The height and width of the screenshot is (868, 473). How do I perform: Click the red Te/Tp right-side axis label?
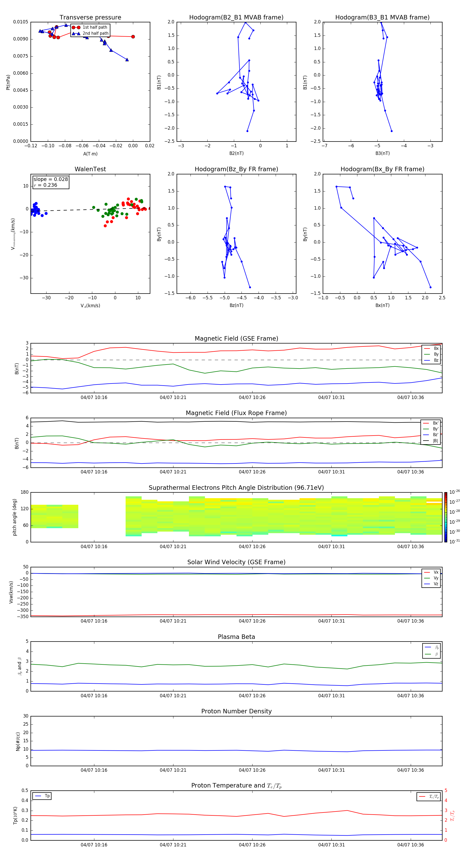click(x=452, y=815)
